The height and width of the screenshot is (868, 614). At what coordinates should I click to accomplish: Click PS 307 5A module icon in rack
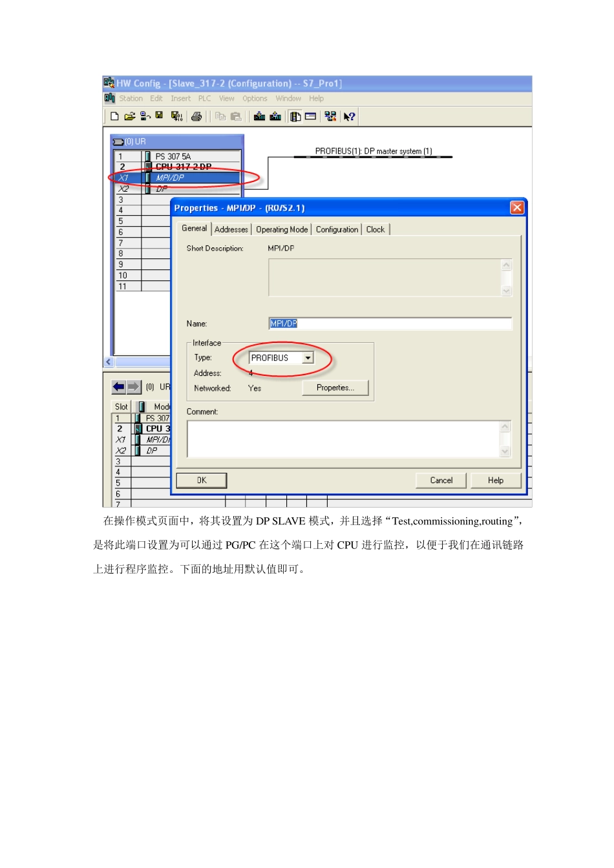(x=148, y=156)
